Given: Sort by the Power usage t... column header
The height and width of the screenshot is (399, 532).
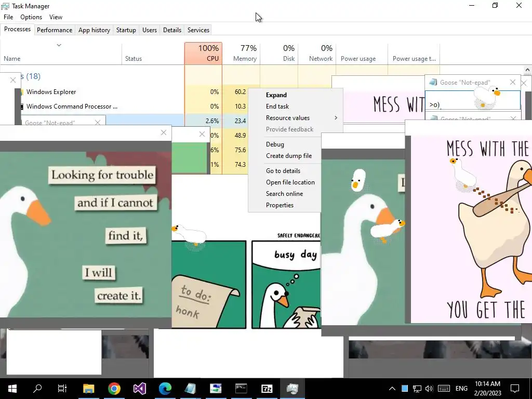Looking at the screenshot, I should tap(414, 54).
